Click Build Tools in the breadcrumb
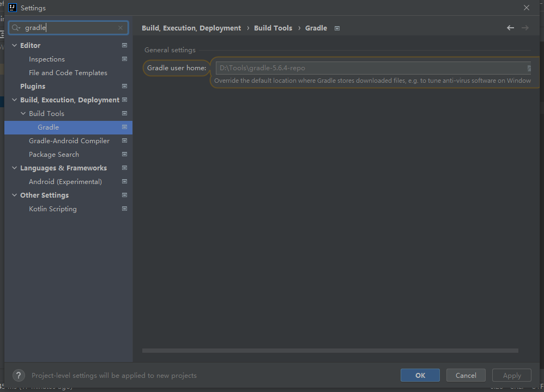544x392 pixels. click(273, 28)
